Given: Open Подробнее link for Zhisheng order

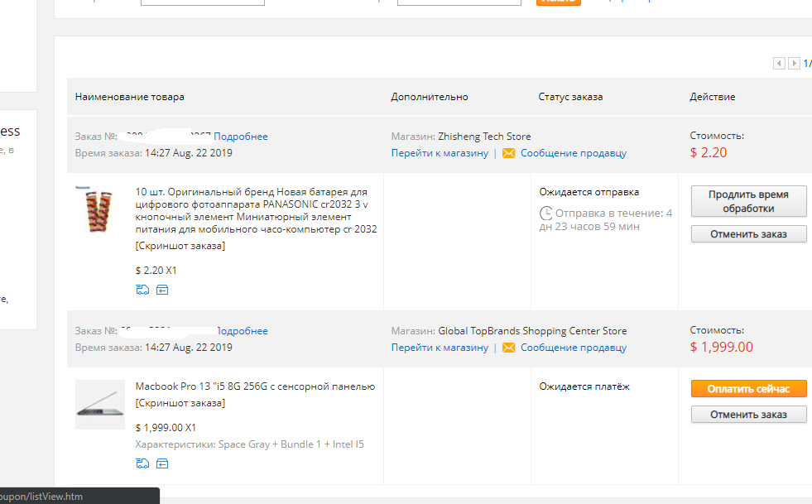Looking at the screenshot, I should [x=241, y=137].
